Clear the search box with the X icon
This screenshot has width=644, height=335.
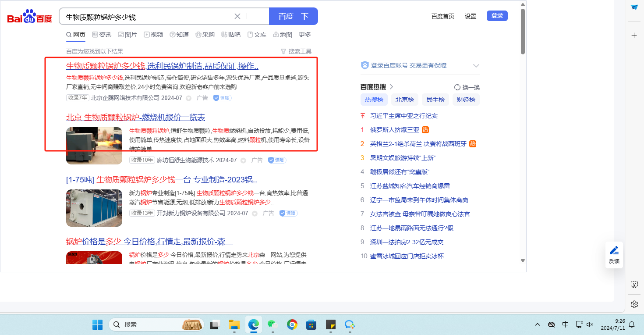[237, 16]
